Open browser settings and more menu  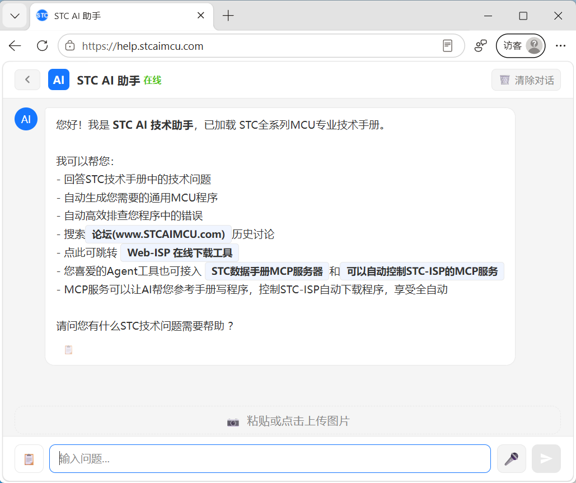coord(561,46)
